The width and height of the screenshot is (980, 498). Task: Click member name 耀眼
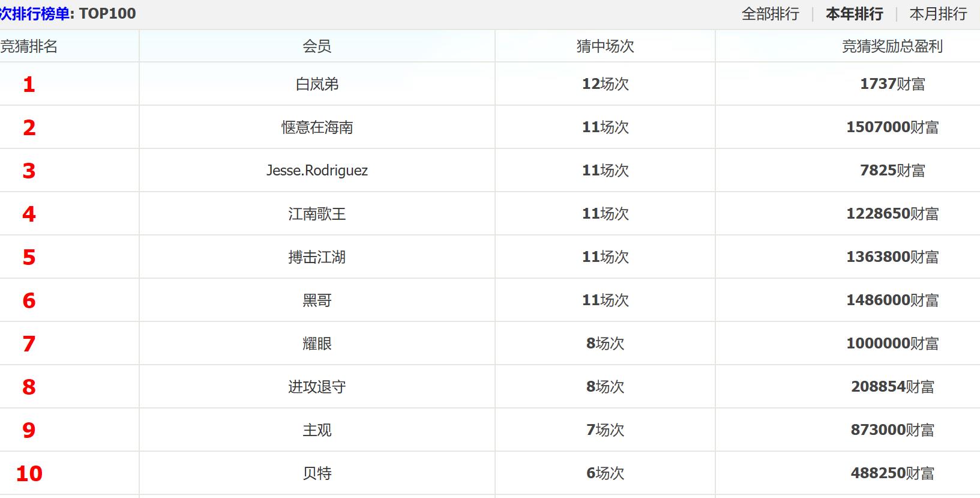coord(317,344)
